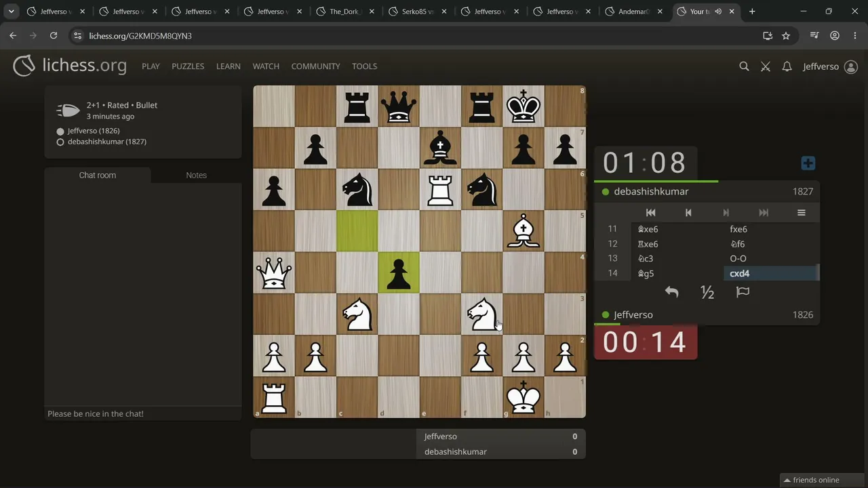Open the TOOLS menu
868x488 pixels.
tap(364, 66)
